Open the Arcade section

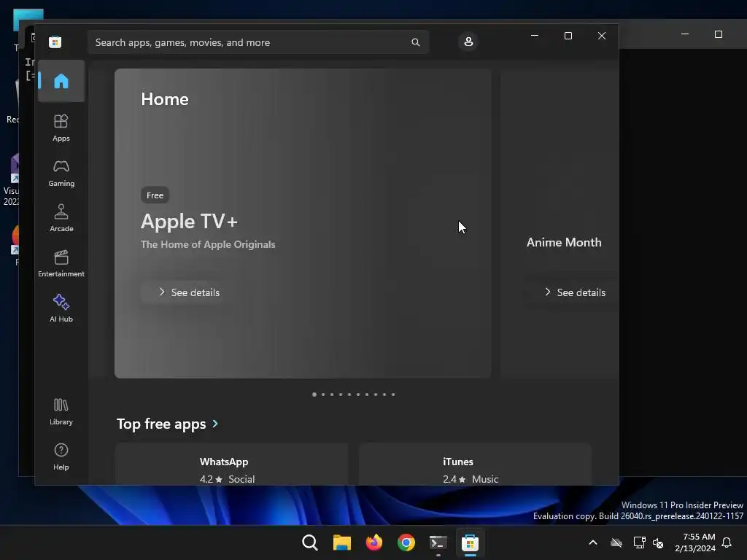pyautogui.click(x=61, y=218)
